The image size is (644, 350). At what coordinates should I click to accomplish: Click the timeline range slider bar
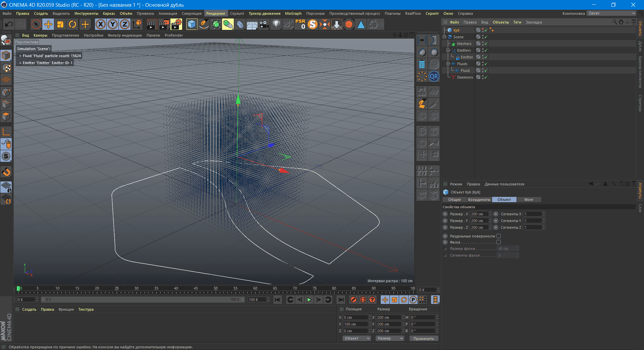[143, 300]
